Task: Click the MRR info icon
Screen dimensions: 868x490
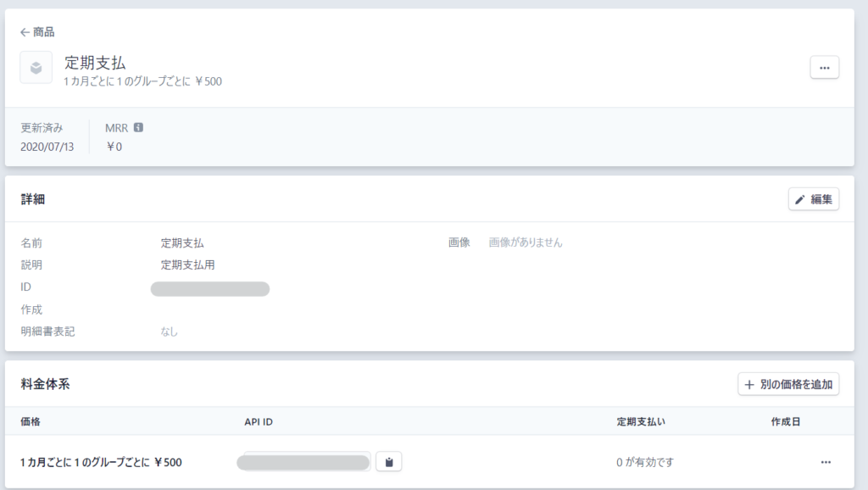Action: [138, 127]
